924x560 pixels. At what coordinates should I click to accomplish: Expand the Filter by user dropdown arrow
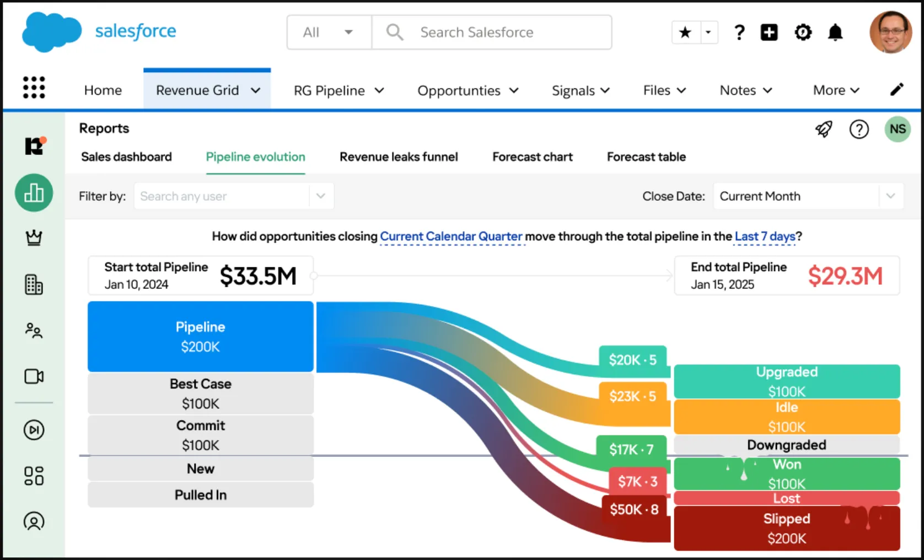tap(321, 196)
